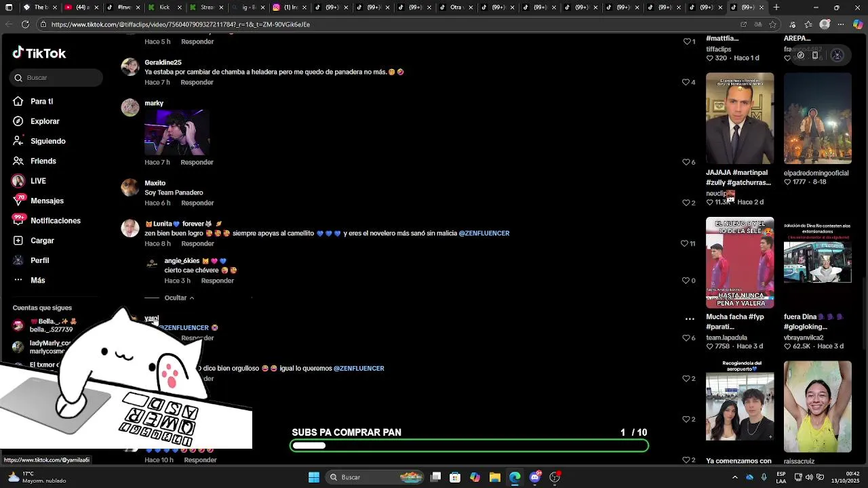Switch ESP LAA keyboard language indicator
868x488 pixels.
pyautogui.click(x=781, y=477)
